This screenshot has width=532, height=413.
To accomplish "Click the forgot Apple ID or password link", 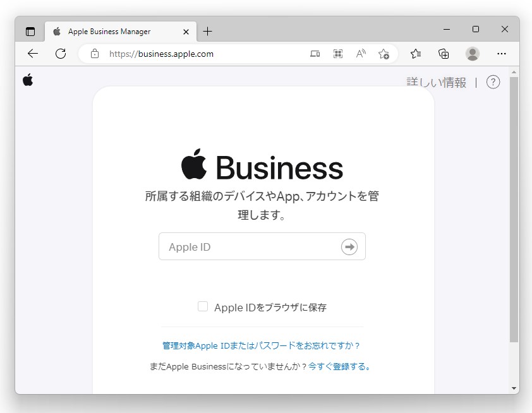I will pyautogui.click(x=262, y=345).
